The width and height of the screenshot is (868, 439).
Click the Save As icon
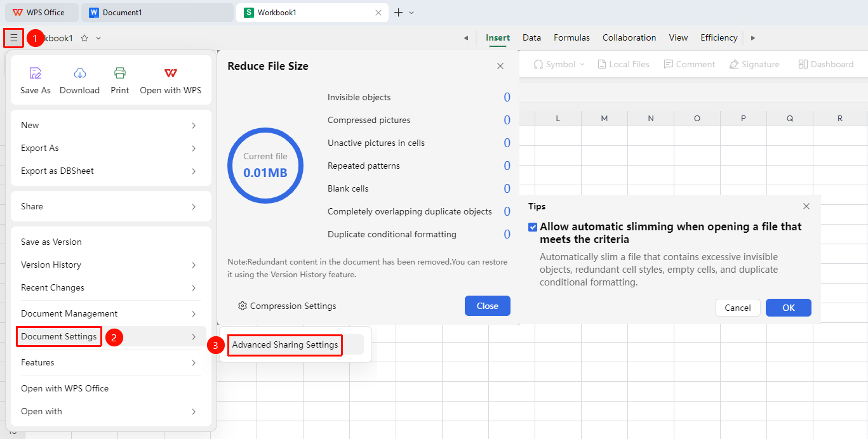click(36, 73)
